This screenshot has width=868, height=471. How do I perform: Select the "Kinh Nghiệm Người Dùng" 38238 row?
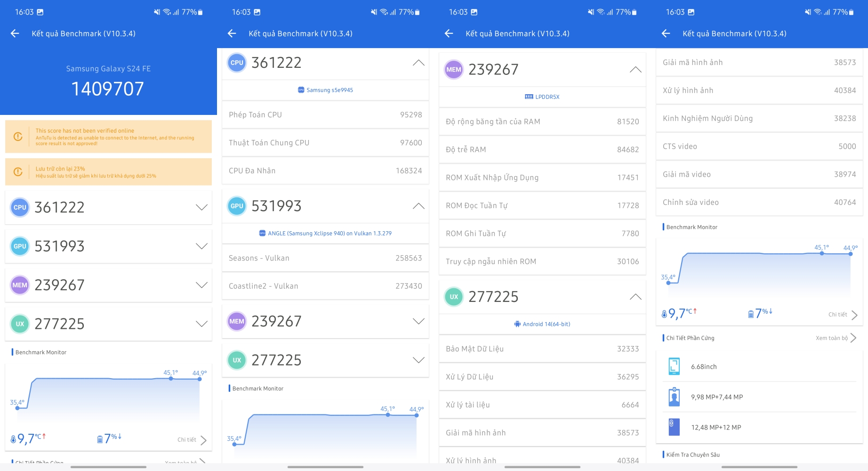tap(759, 119)
